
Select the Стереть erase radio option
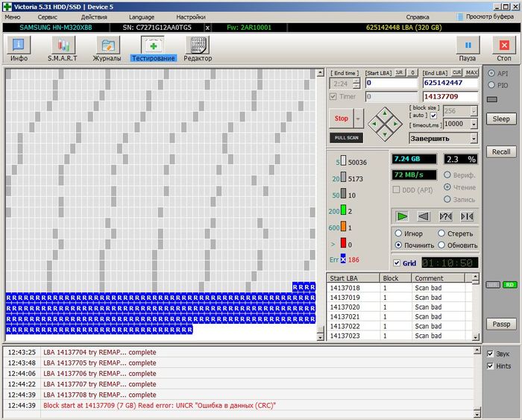click(441, 233)
